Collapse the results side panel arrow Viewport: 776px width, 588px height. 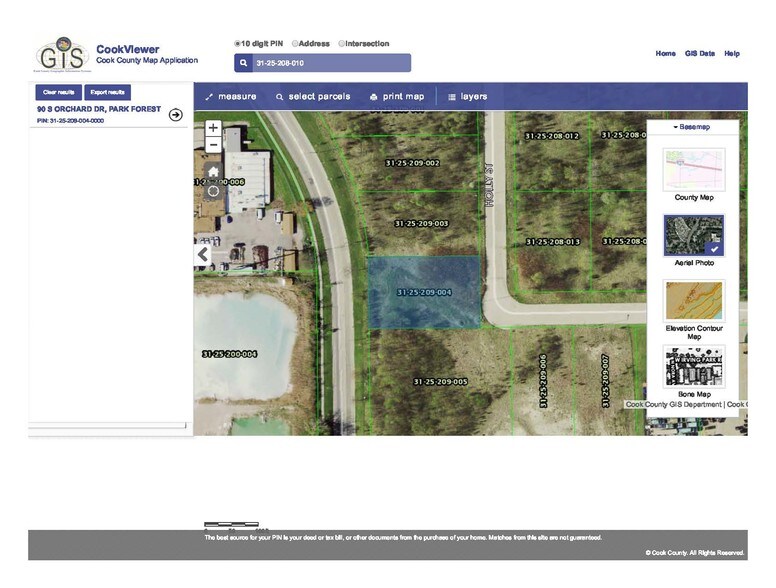203,255
